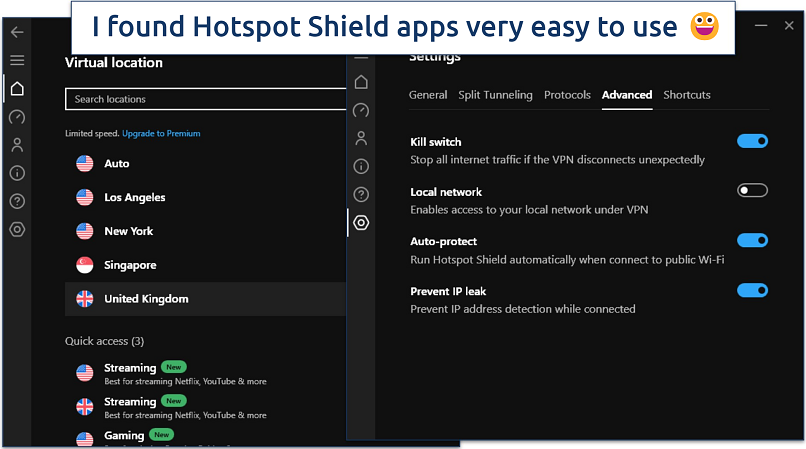This screenshot has width=806, height=449.
Task: Open speed gauge icon in Settings window sidebar
Action: (361, 110)
